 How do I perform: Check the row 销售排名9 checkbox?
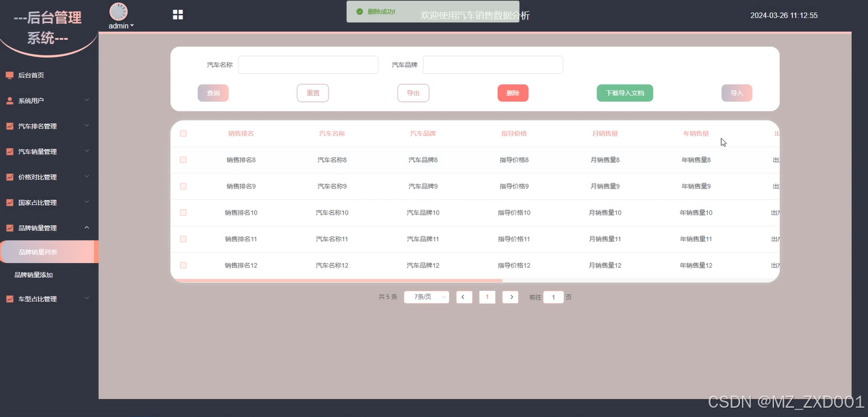[183, 186]
